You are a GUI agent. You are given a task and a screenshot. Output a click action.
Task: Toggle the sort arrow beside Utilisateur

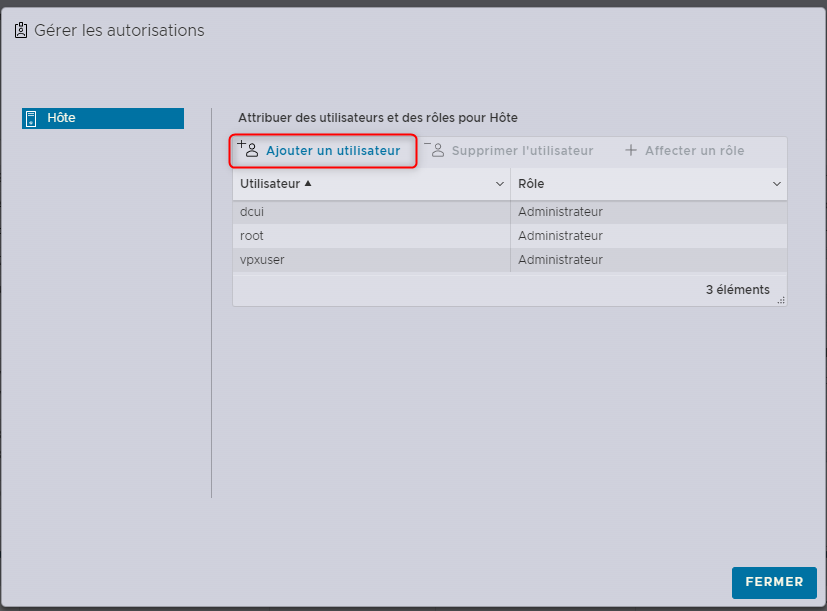tap(308, 184)
